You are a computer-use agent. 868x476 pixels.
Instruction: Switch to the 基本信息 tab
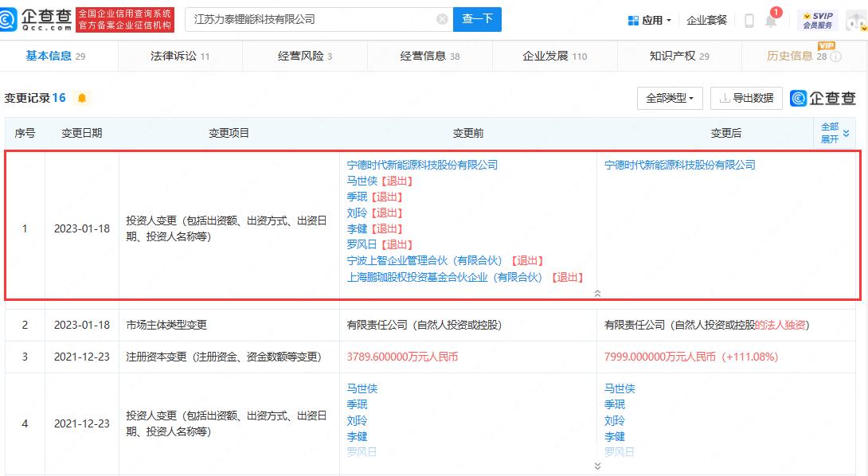(x=56, y=56)
